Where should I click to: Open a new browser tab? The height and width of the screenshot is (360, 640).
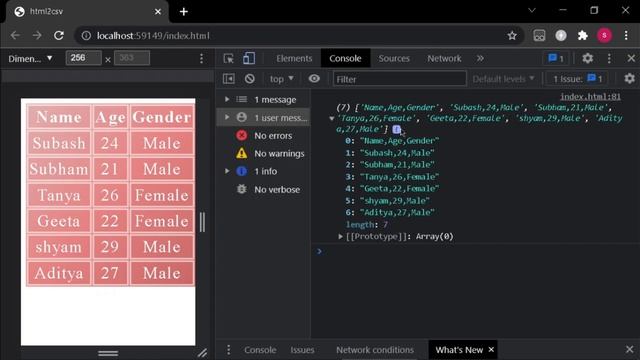[x=184, y=11]
